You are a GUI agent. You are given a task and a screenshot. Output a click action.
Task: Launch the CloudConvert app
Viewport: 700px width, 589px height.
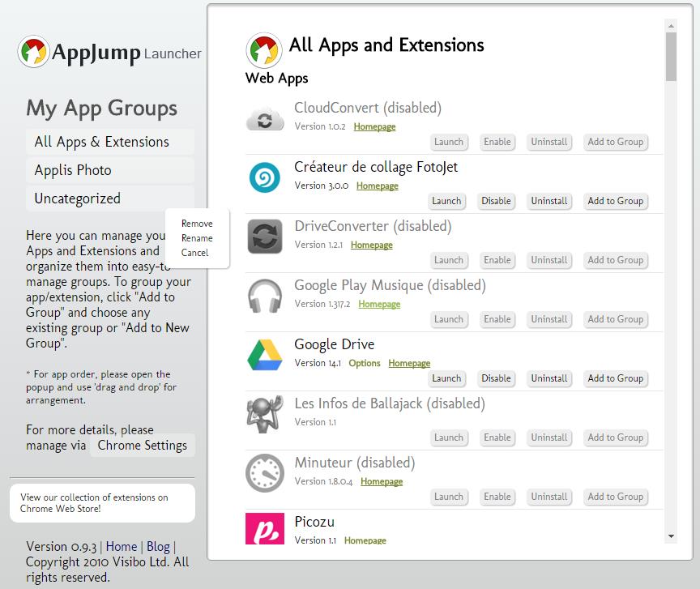tap(449, 142)
